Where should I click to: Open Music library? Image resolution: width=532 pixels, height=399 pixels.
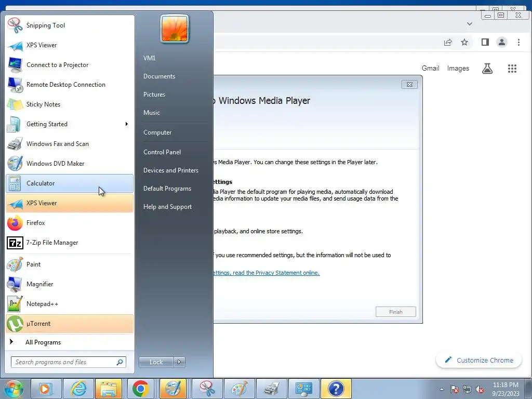[x=151, y=113]
